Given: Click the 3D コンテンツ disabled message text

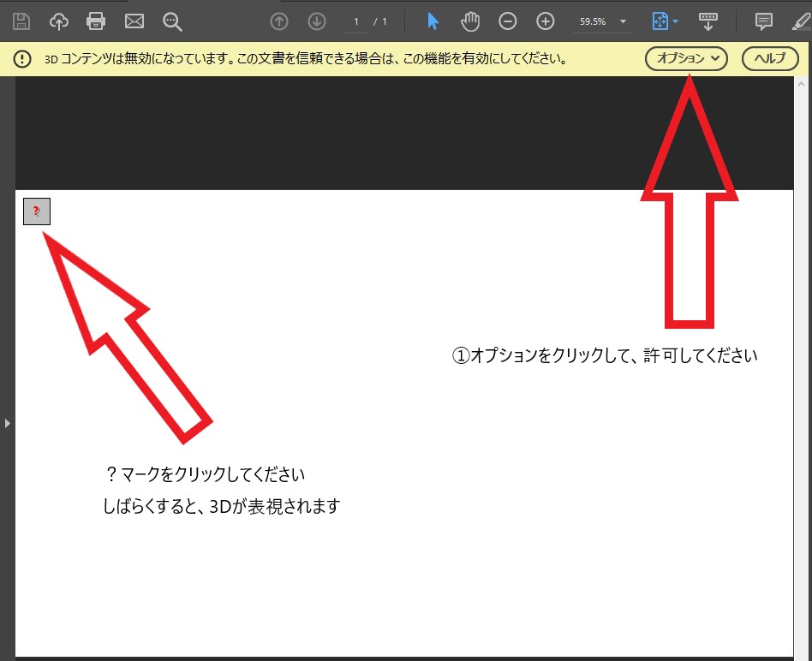Looking at the screenshot, I should pyautogui.click(x=306, y=58).
